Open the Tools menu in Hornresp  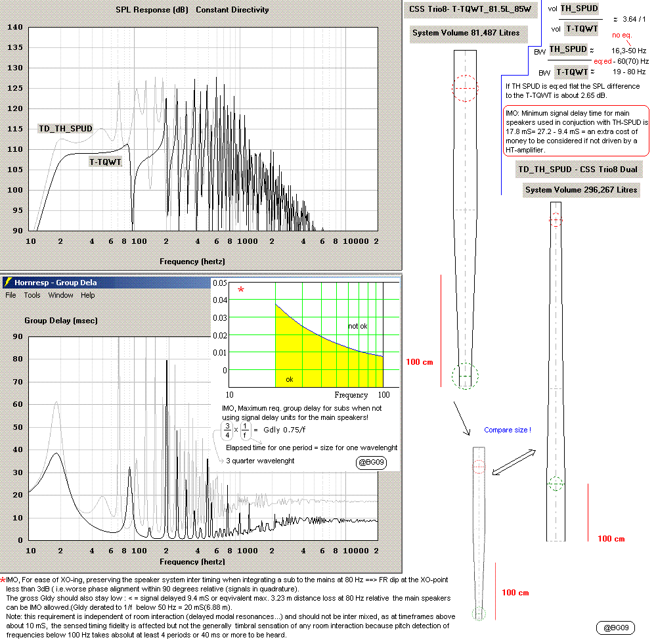point(32,295)
